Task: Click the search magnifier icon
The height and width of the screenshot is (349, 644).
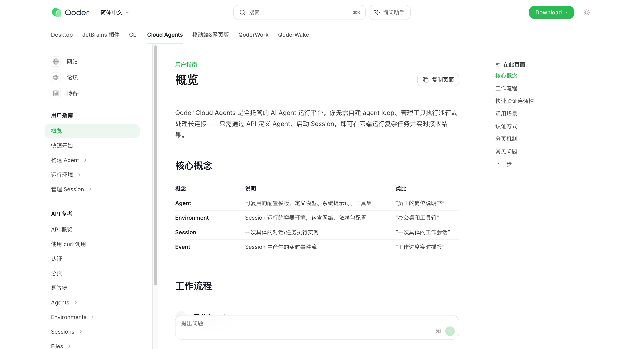Action: (x=242, y=12)
